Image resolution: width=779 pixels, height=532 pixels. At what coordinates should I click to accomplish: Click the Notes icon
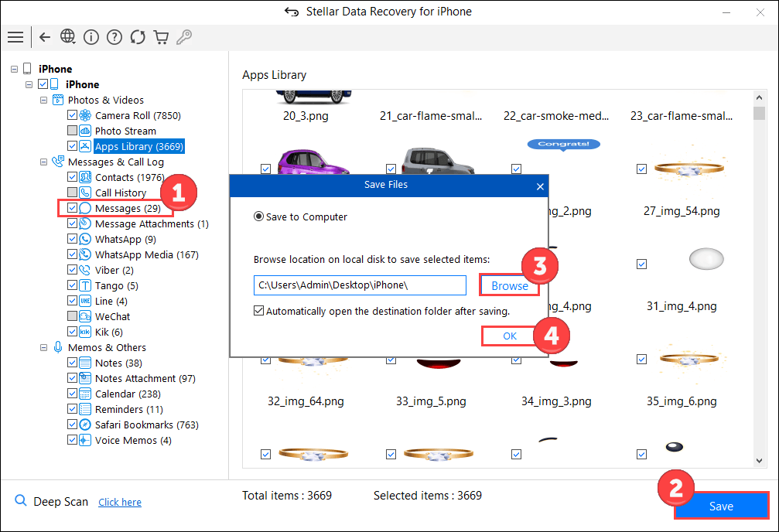(85, 363)
